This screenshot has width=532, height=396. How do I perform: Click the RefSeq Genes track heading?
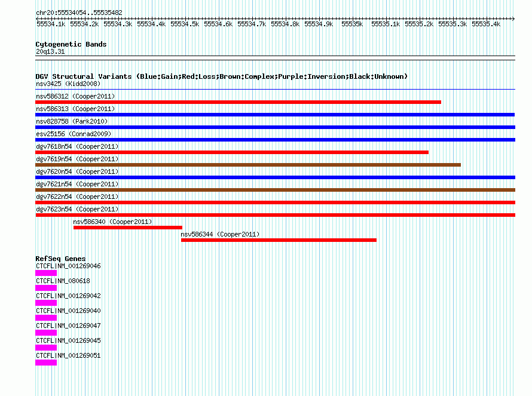pos(60,259)
